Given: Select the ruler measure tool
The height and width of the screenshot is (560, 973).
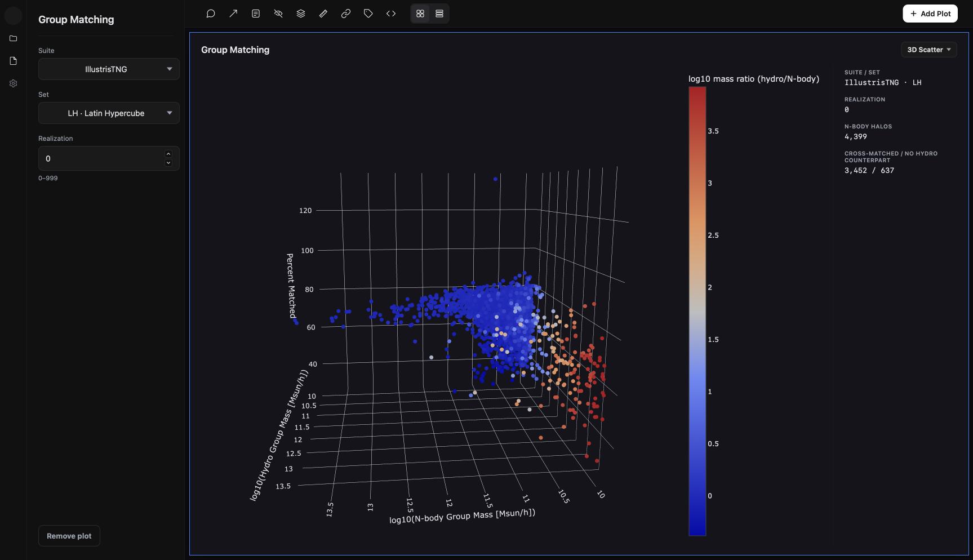Looking at the screenshot, I should coord(323,14).
